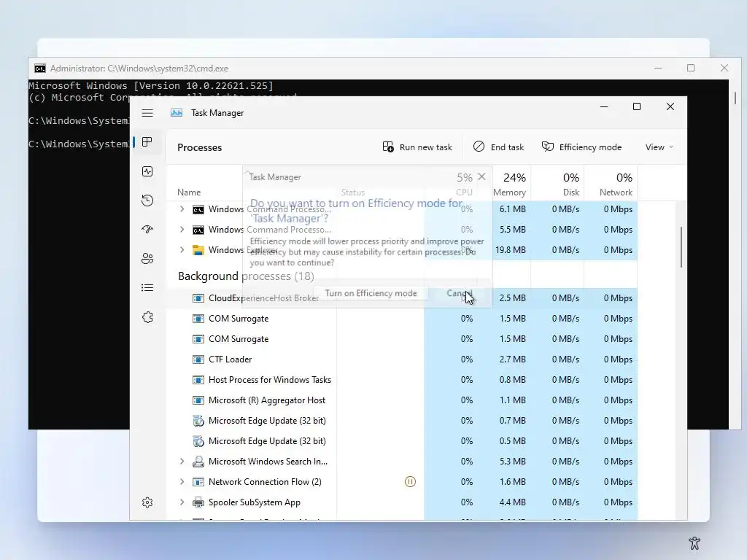Cancel the Efficiency mode dialog
This screenshot has width=747, height=560.
click(460, 293)
